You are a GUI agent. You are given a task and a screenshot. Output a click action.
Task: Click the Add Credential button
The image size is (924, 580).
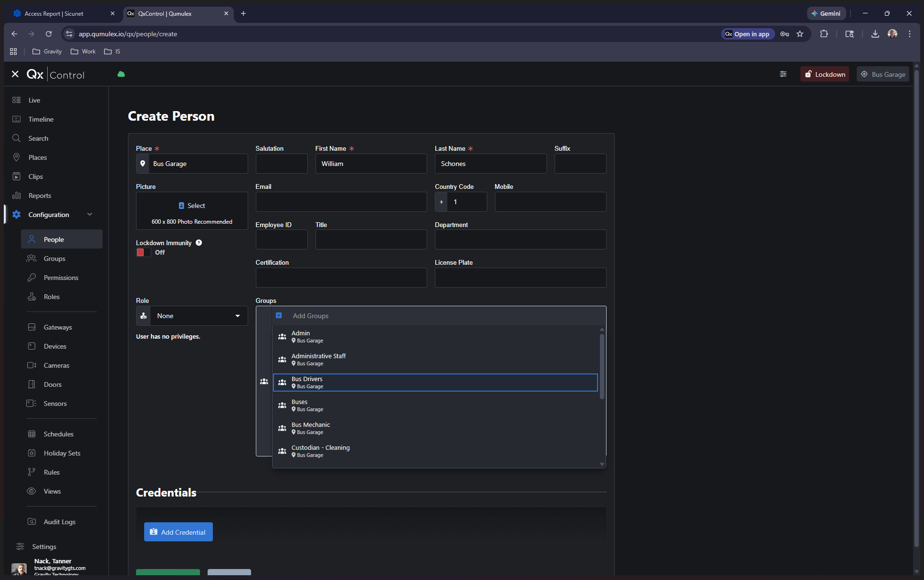click(x=178, y=532)
